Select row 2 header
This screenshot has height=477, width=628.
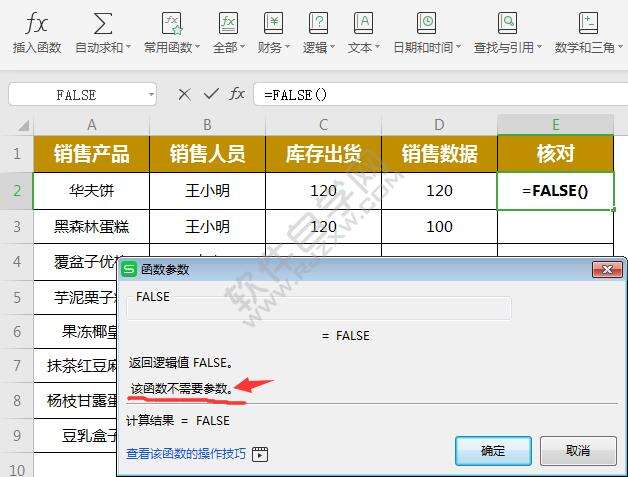[x=17, y=191]
